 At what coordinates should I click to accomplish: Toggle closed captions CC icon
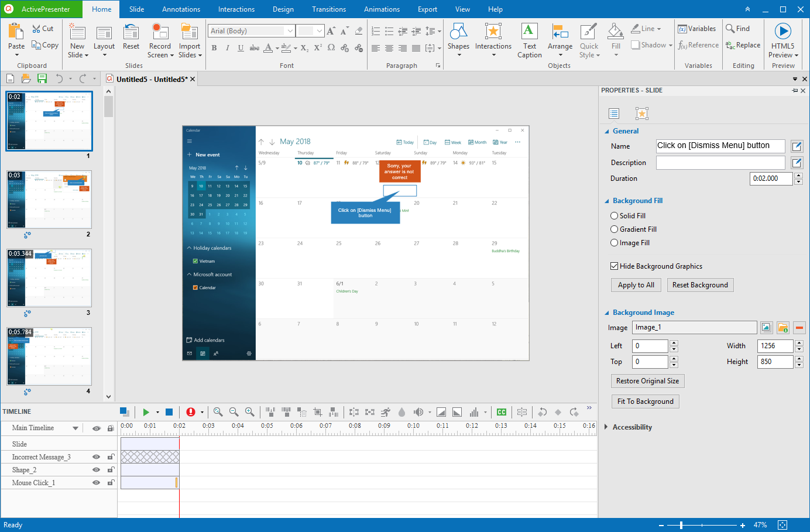502,412
